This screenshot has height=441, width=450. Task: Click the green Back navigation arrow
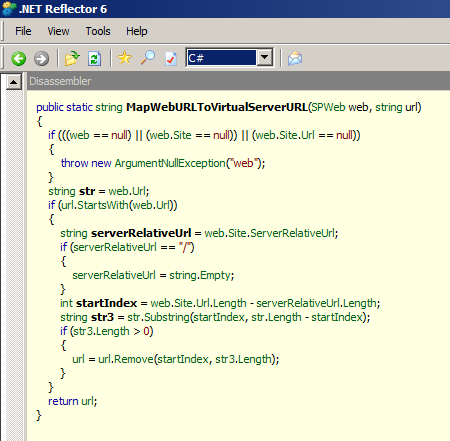(x=18, y=59)
